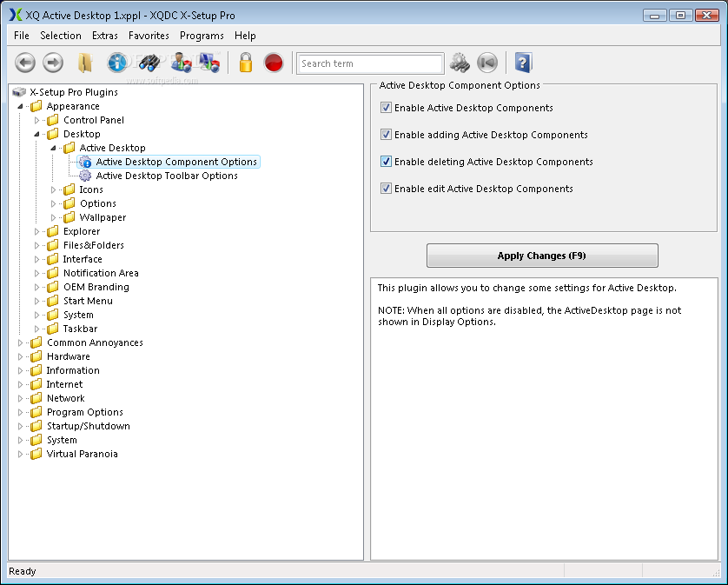Toggle Enable edit Active Desktop Components checkbox
This screenshot has width=728, height=585.
[386, 189]
